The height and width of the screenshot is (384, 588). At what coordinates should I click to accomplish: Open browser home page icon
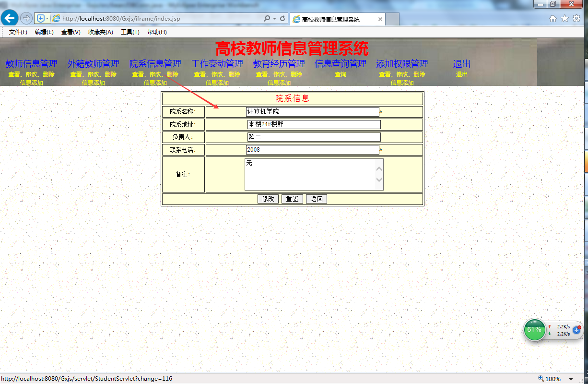(553, 19)
